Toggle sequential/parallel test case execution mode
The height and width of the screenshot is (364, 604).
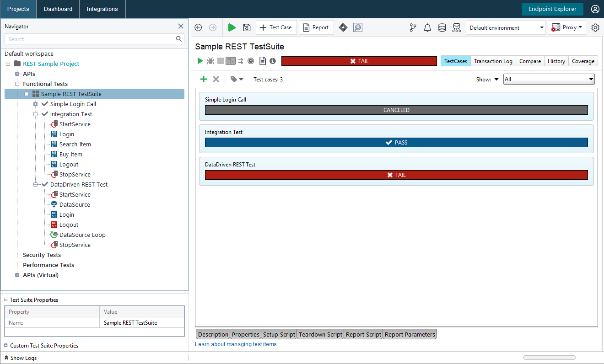click(x=230, y=60)
